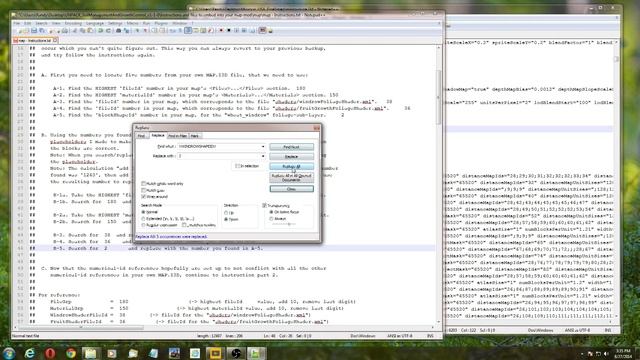This screenshot has height=360, width=640.
Task: Uncheck the Wrap around checkbox
Action: pyautogui.click(x=144, y=197)
